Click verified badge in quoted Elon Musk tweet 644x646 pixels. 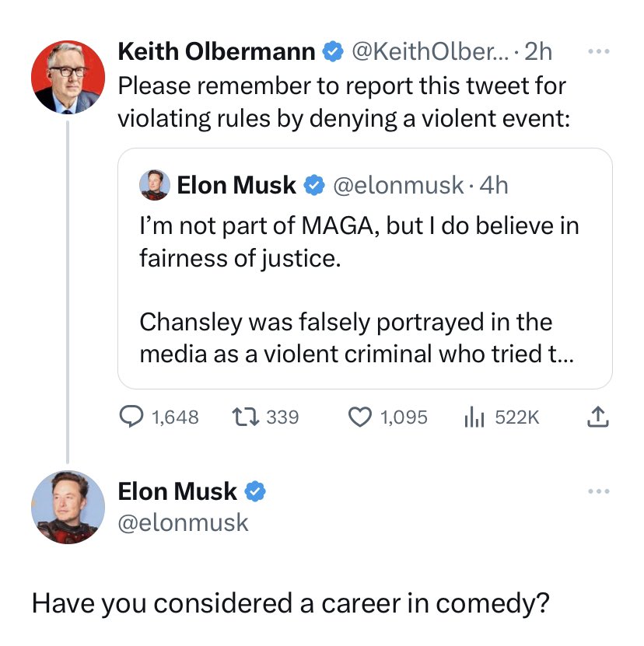click(314, 185)
